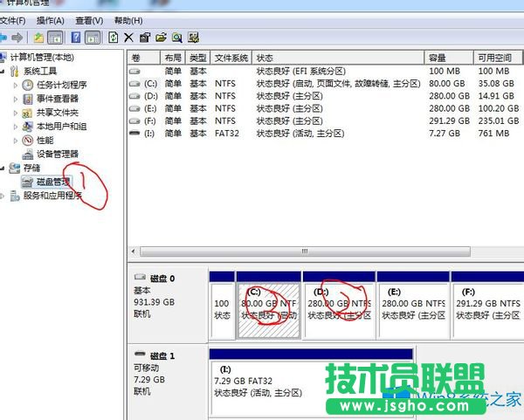Click the properties icon in toolbar

coord(145,38)
